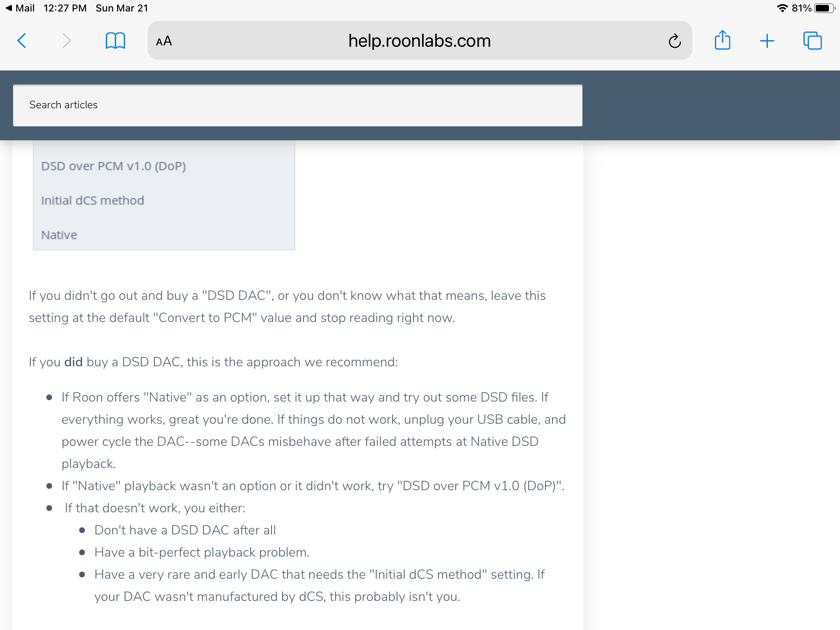Select the Native option in list
840x630 pixels.
tap(59, 235)
